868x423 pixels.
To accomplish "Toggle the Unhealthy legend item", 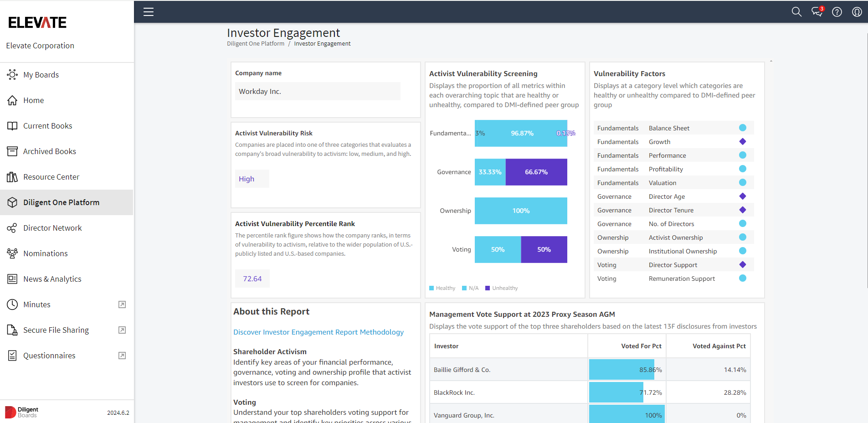I will [501, 288].
